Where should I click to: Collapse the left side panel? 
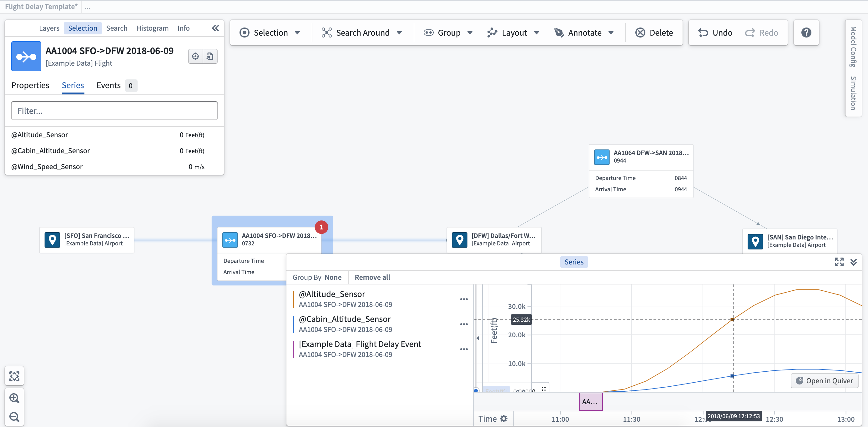[215, 28]
